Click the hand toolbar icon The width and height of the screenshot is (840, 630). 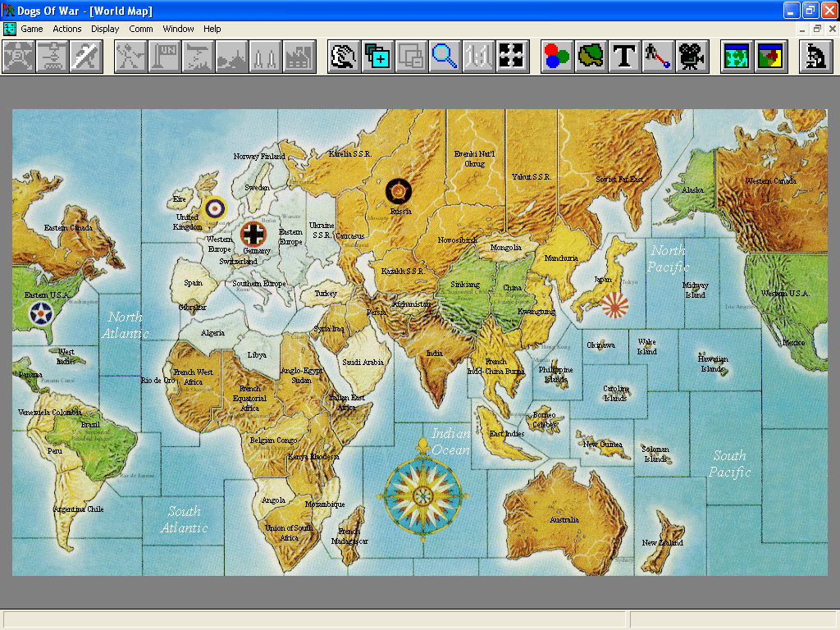tap(344, 57)
